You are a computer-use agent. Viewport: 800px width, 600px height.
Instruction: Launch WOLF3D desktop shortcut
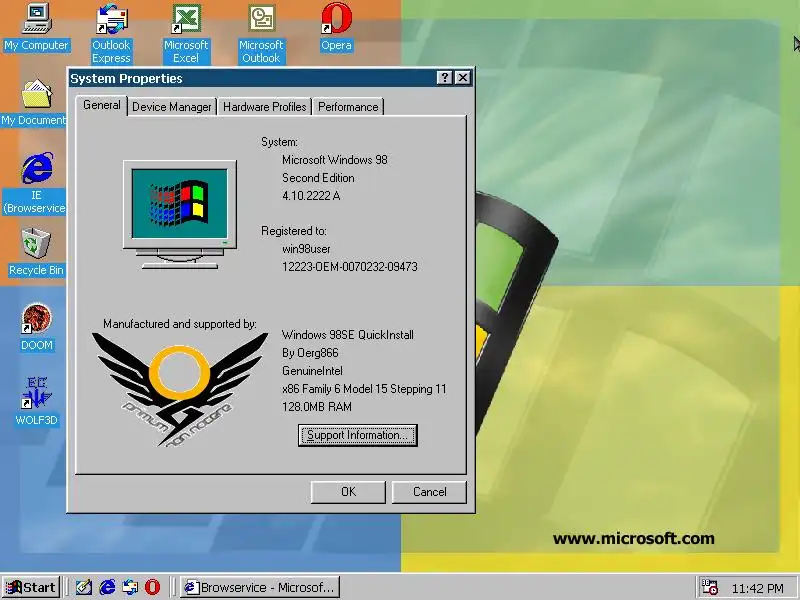coord(36,401)
